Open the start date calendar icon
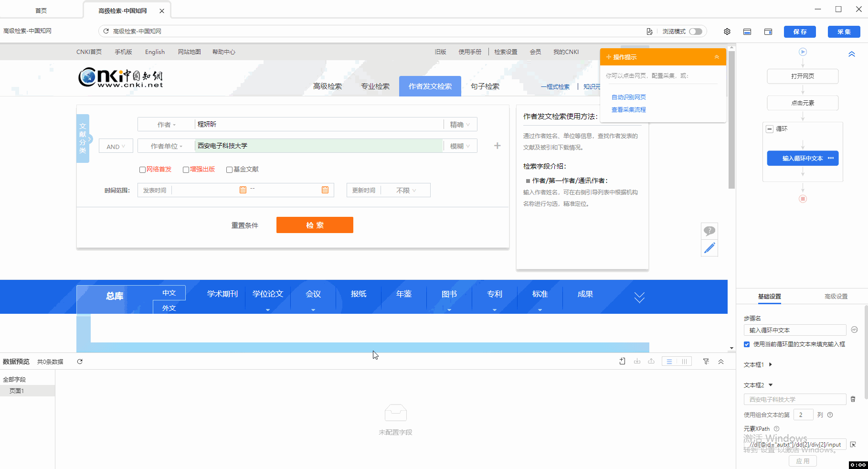Image resolution: width=868 pixels, height=469 pixels. (243, 190)
